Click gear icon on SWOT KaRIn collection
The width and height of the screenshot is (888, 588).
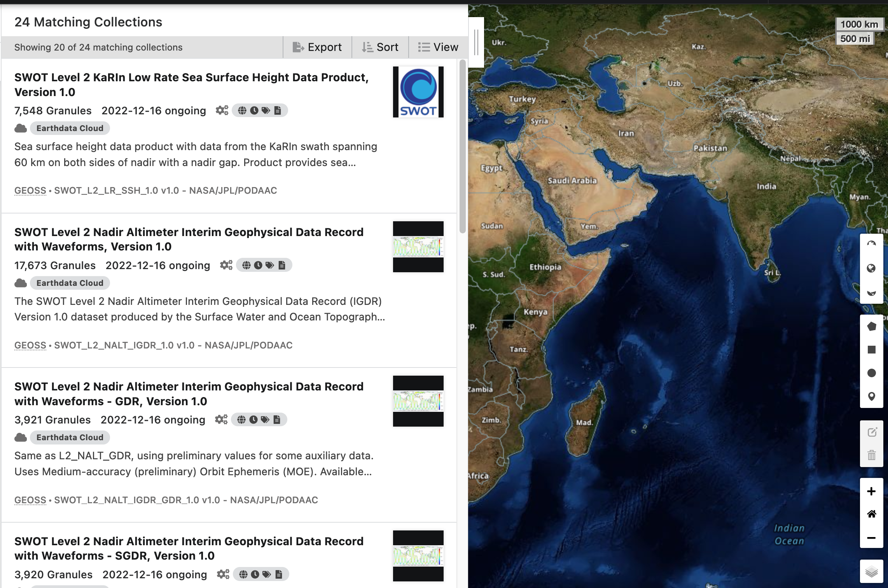[222, 110]
